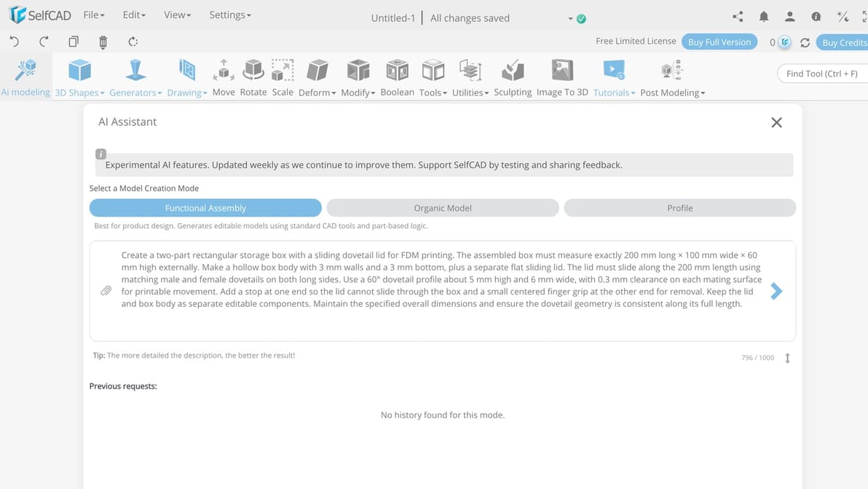Screen dimensions: 868x489
Task: Click the green saved checkmark
Action: [x=581, y=19]
